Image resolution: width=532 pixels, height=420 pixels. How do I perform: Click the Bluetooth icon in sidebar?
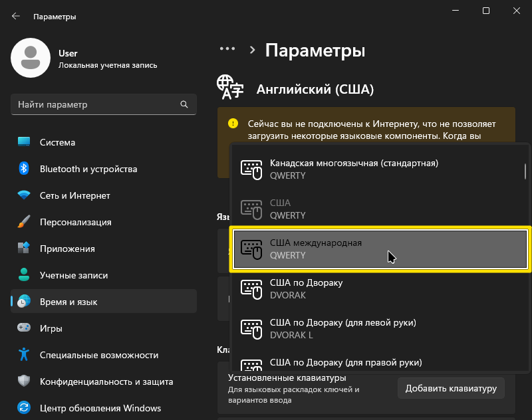pyautogui.click(x=24, y=169)
